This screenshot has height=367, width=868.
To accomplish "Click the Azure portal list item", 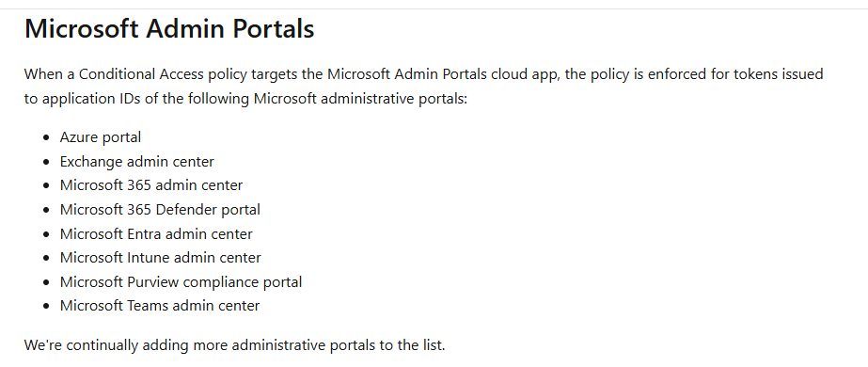I will (x=101, y=137).
